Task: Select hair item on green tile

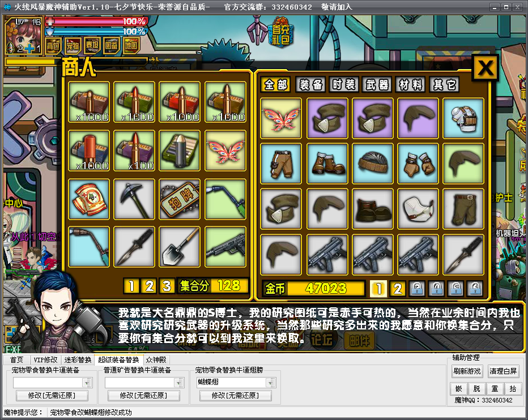Action: tap(463, 164)
